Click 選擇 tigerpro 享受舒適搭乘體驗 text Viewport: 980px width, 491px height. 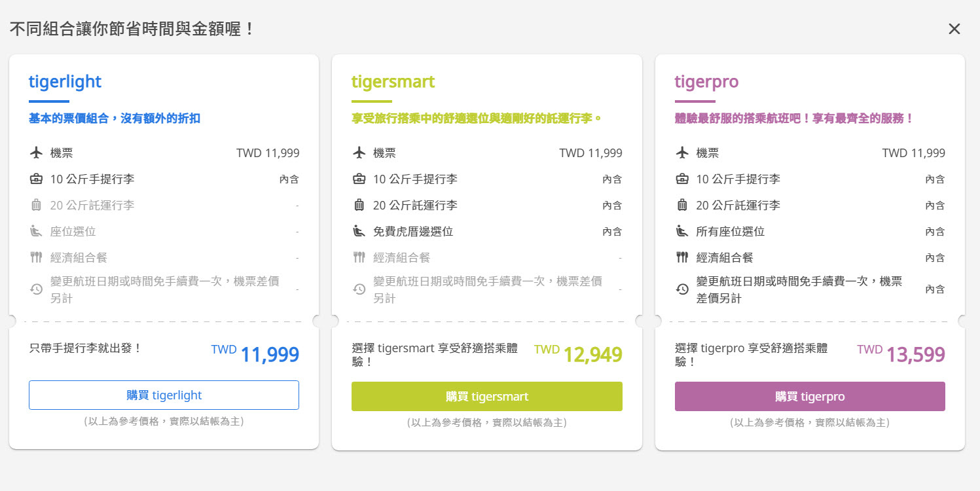point(752,355)
